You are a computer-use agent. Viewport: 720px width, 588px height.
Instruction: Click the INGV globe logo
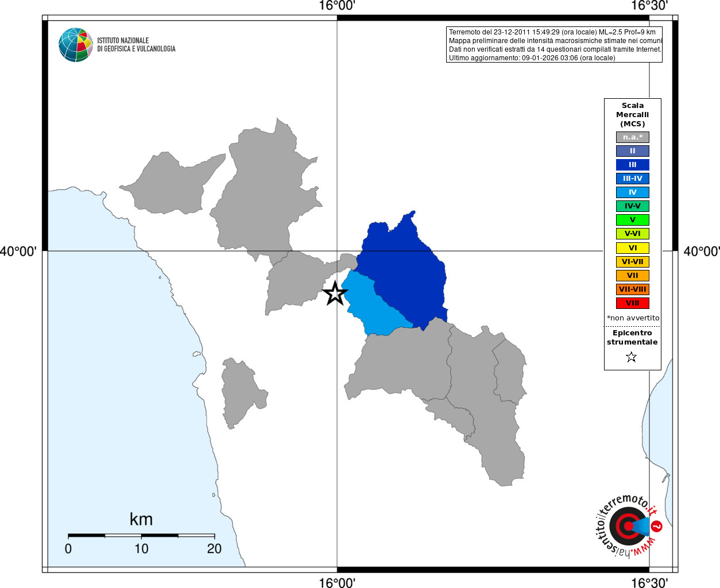(x=76, y=45)
